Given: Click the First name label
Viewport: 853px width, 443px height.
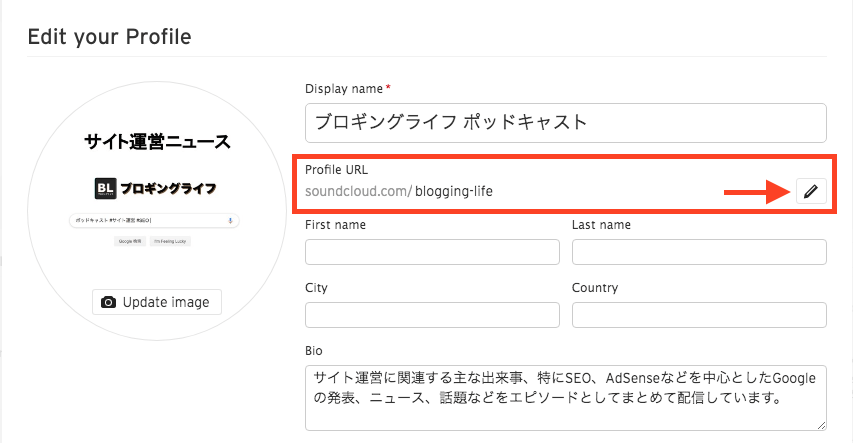Looking at the screenshot, I should pyautogui.click(x=335, y=225).
